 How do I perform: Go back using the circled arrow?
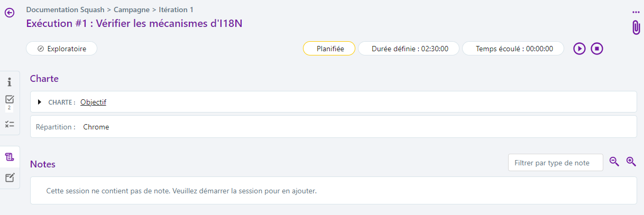click(10, 13)
